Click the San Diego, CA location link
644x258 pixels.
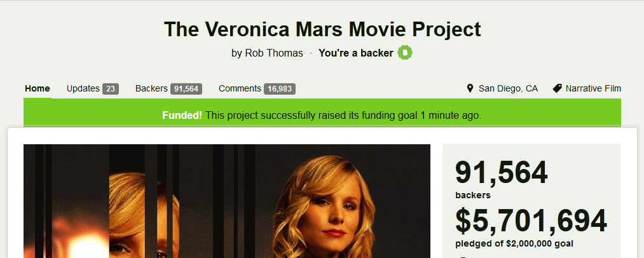(x=508, y=88)
